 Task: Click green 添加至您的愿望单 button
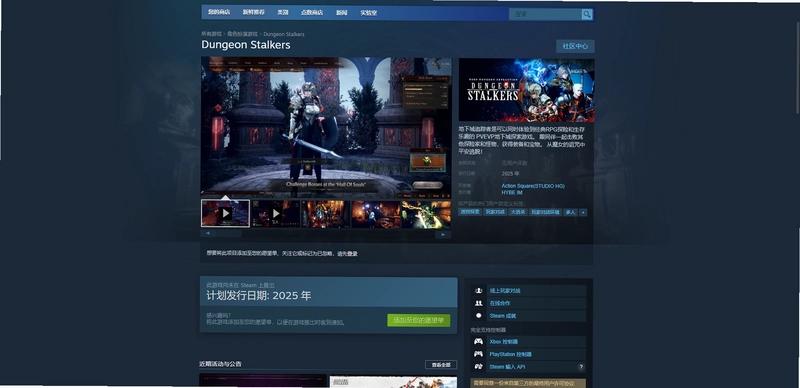(418, 321)
